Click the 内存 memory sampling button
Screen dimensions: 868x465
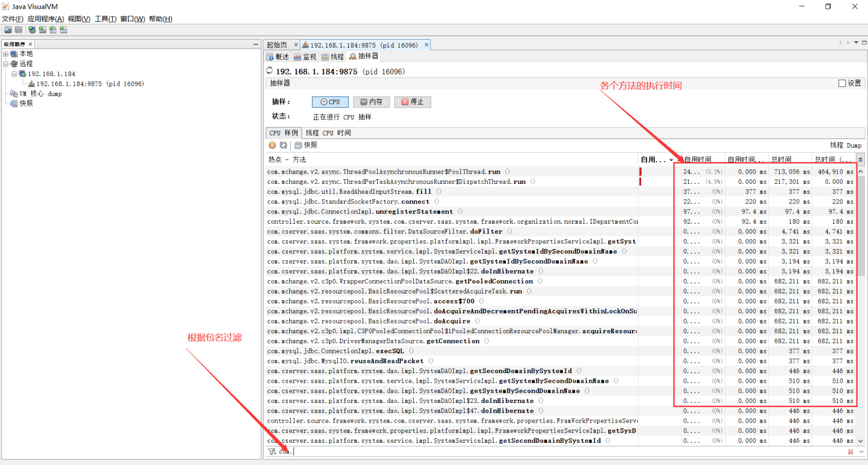371,102
